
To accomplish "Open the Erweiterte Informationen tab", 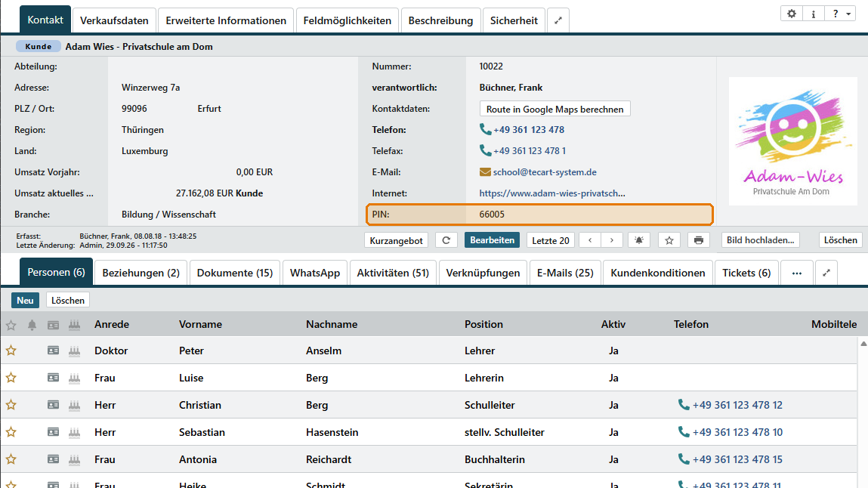I will click(x=226, y=20).
